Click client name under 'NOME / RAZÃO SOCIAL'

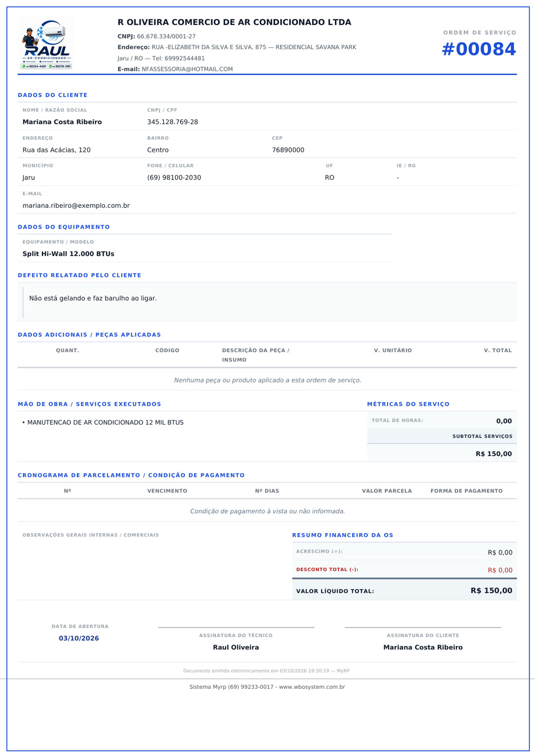coord(62,122)
